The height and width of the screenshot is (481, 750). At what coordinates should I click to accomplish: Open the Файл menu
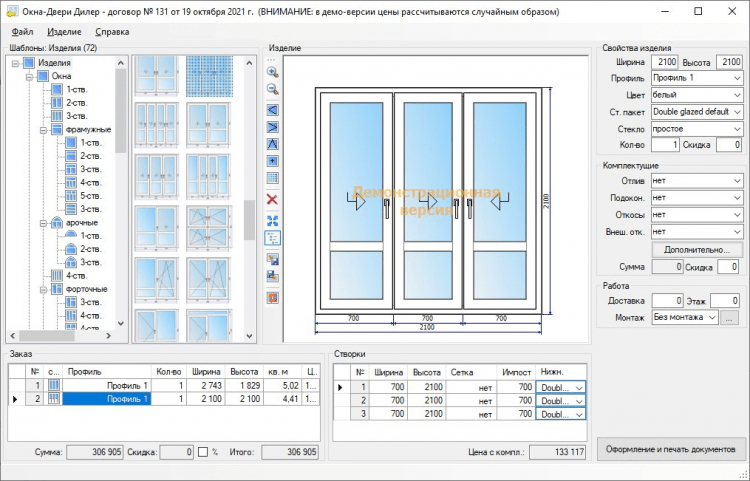pos(23,32)
